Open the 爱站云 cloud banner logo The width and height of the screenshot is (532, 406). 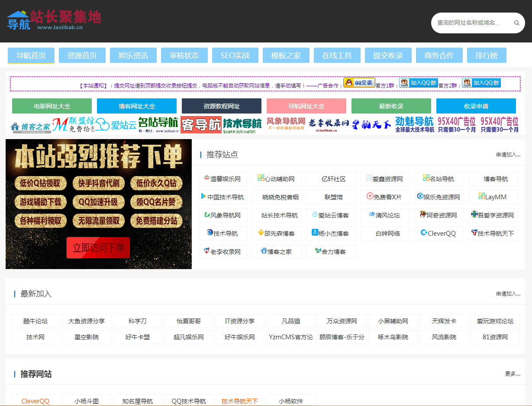116,125
